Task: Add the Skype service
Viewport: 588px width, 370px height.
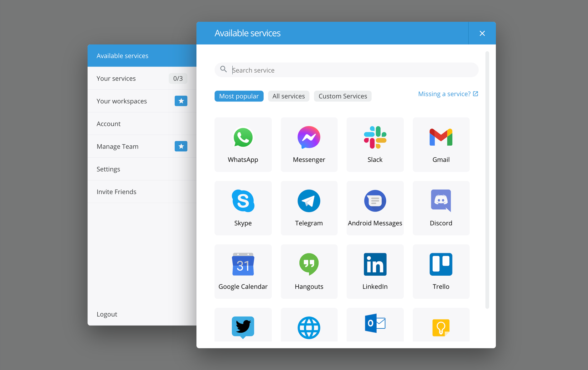Action: tap(243, 208)
